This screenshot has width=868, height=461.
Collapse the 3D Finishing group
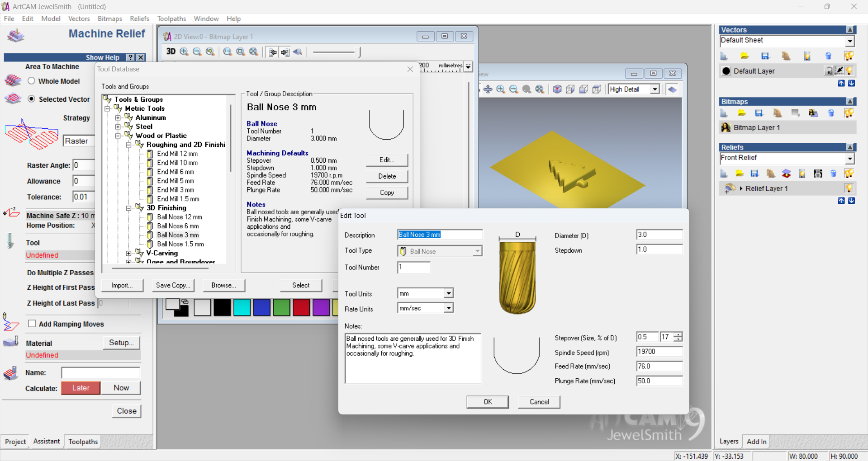(x=128, y=208)
